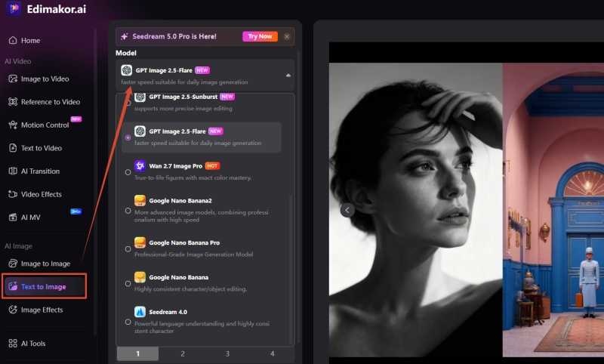Select the Google Nano Banana2 radio button
Image resolution: width=604 pixels, height=364 pixels.
click(x=128, y=211)
